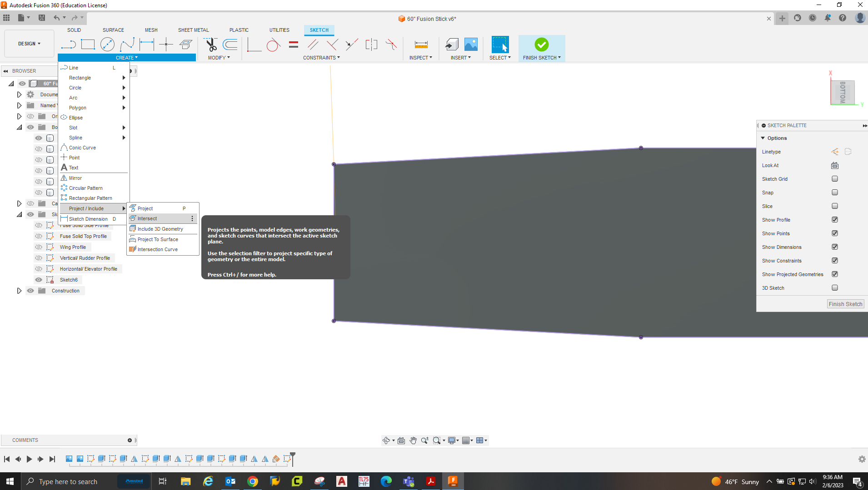This screenshot has width=868, height=490.
Task: Select the center diameter Circle tool icon
Action: (107, 45)
